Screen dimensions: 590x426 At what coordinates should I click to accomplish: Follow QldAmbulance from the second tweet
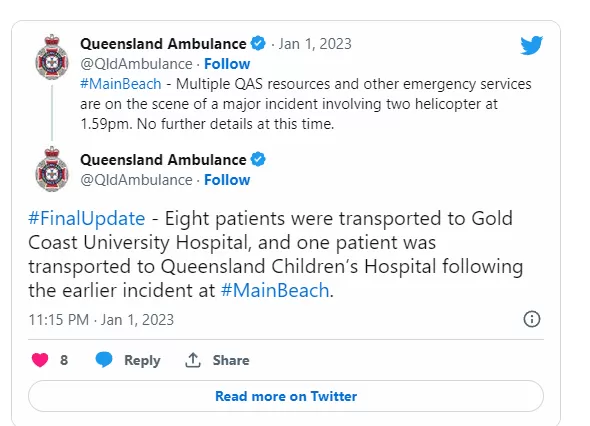(x=227, y=180)
